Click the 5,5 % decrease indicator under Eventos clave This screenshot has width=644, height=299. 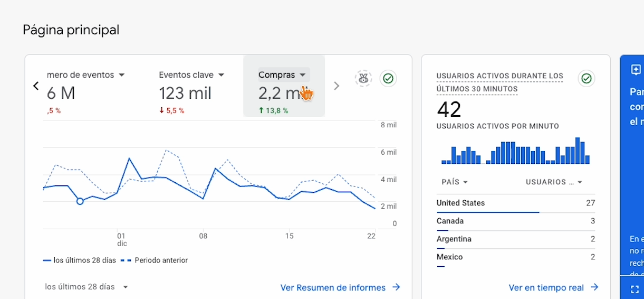171,110
